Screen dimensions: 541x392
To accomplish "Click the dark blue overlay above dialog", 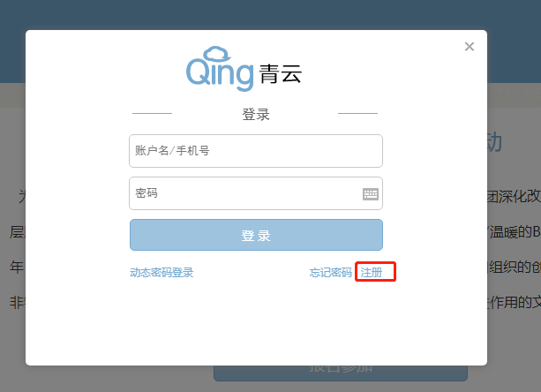I will [x=270, y=14].
